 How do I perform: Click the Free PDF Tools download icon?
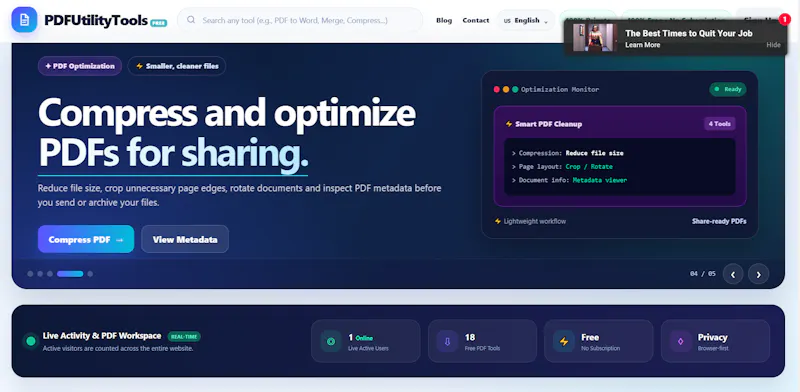(447, 341)
